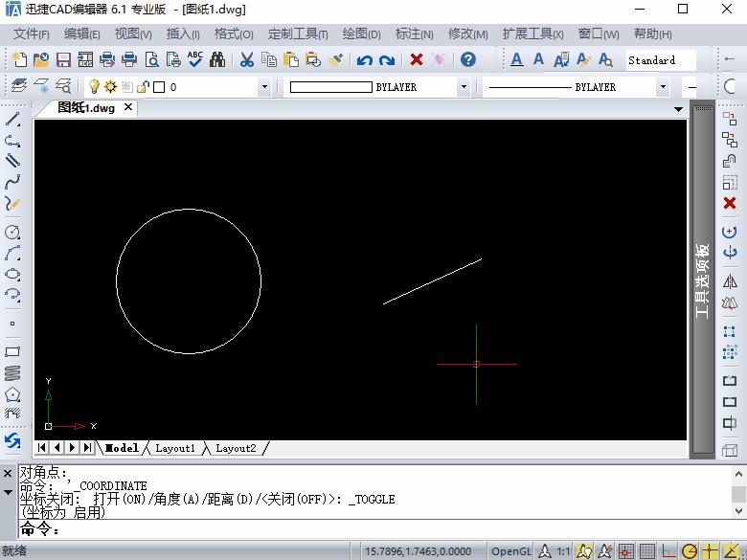Delete with red X toolbar icon
The image size is (747, 560).
417,59
